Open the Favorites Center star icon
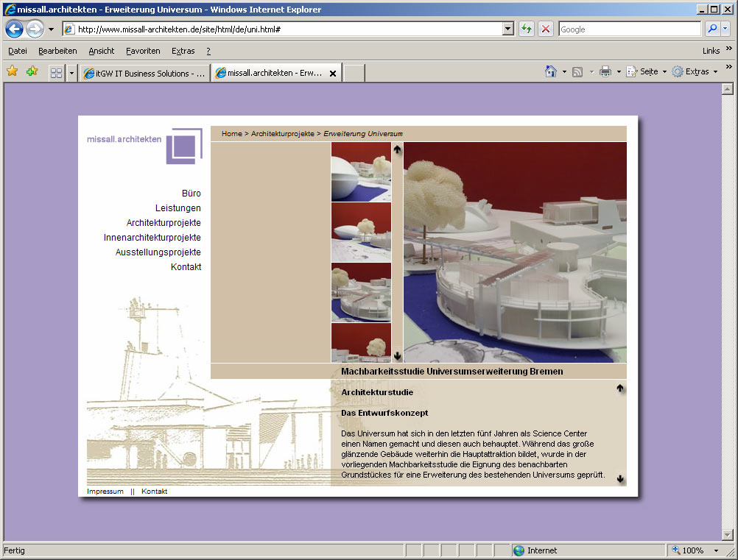The image size is (738, 560). pyautogui.click(x=12, y=71)
